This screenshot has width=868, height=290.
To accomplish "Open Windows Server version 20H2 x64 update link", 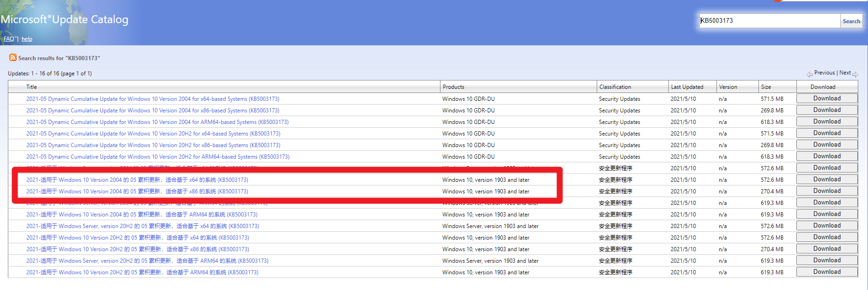I will pos(143,226).
